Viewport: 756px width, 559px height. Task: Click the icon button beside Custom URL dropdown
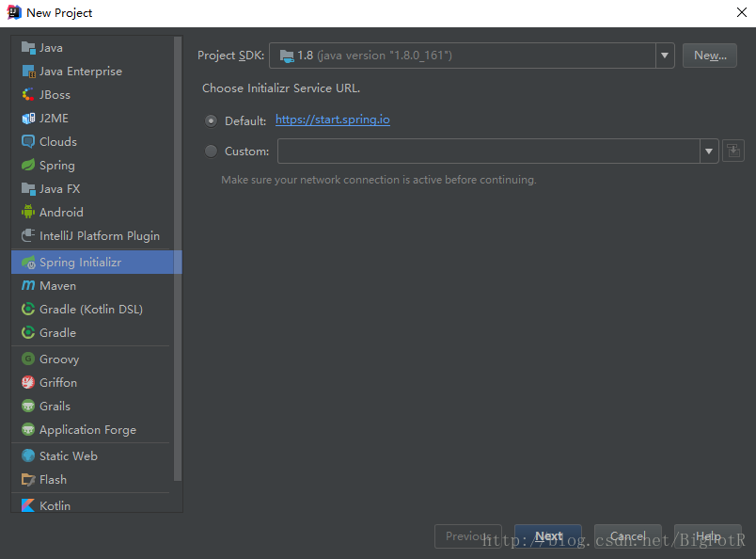pos(733,152)
